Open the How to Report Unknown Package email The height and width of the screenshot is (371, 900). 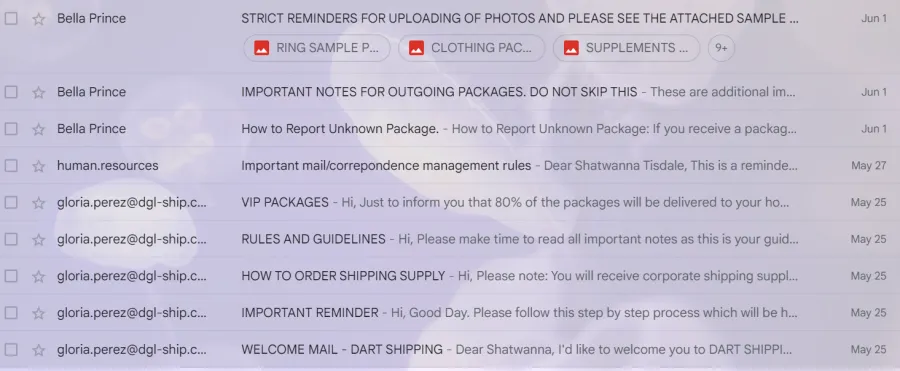coord(450,129)
